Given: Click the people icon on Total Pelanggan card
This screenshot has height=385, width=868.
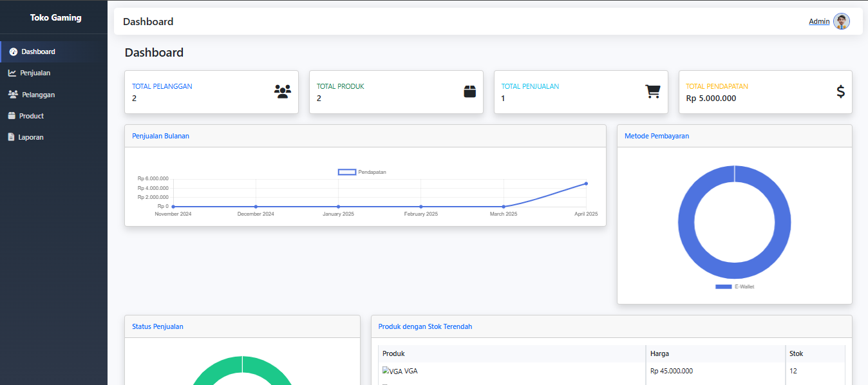Looking at the screenshot, I should click(x=282, y=91).
